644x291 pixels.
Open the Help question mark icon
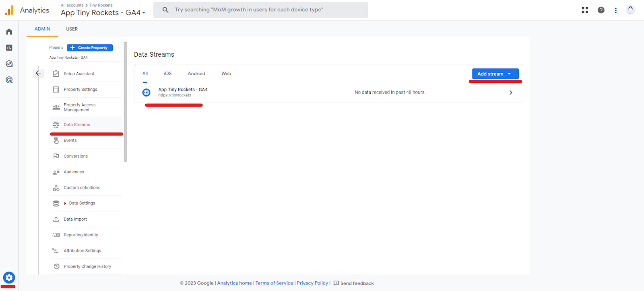601,10
